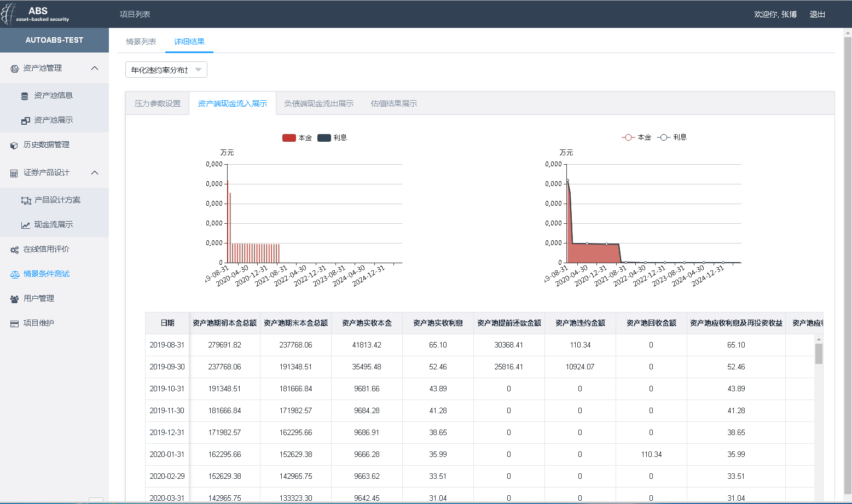
Task: Click the AUTOABS-TEST project header
Action: (x=54, y=40)
